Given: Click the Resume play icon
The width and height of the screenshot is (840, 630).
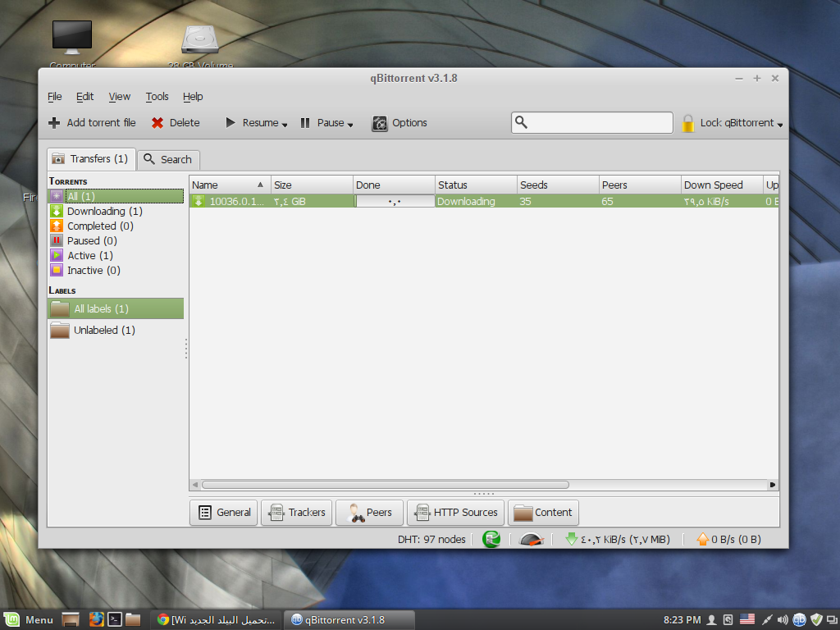Looking at the screenshot, I should click(x=231, y=123).
